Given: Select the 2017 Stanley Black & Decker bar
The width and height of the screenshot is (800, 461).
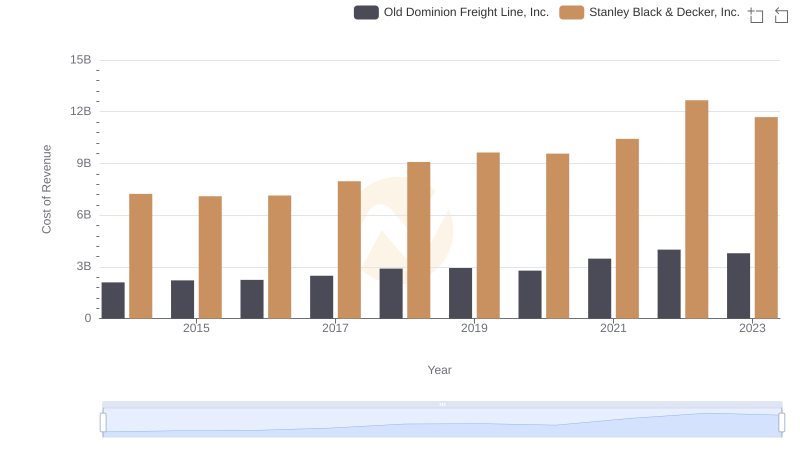Looking at the screenshot, I should tap(349, 250).
